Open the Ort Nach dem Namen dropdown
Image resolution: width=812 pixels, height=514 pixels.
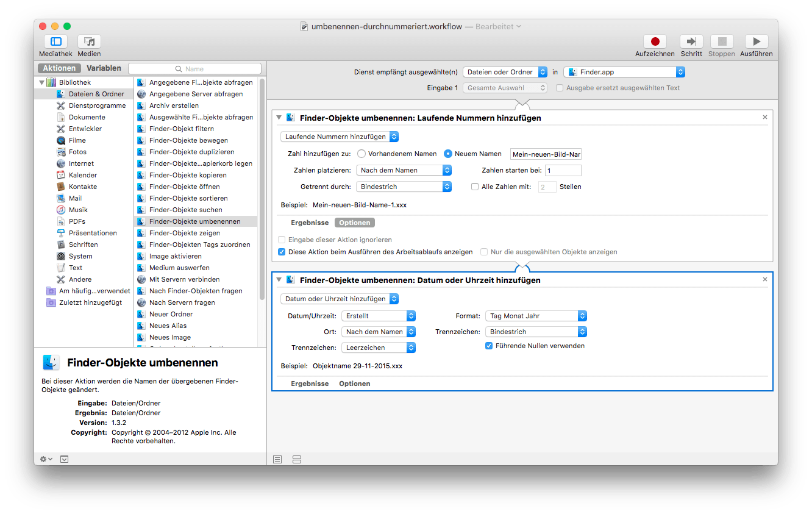pyautogui.click(x=379, y=332)
